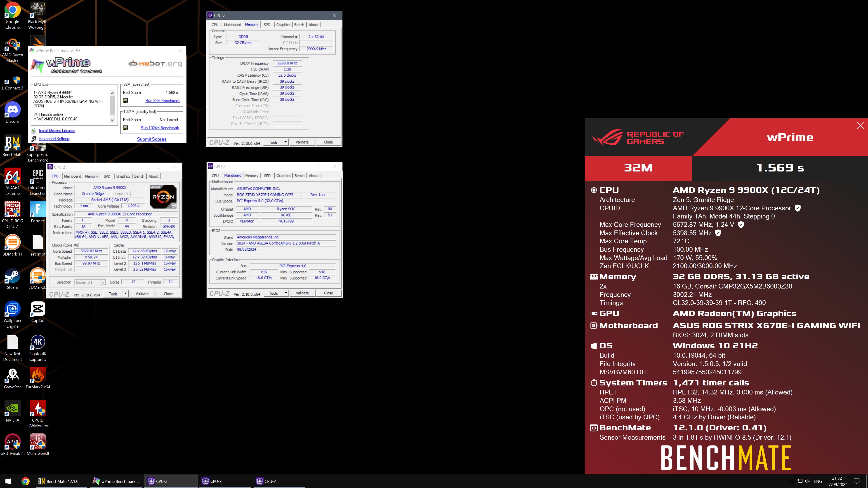Click Validate in CPU tab CPU-Z window
Image resolution: width=868 pixels, height=488 pixels.
[142, 294]
